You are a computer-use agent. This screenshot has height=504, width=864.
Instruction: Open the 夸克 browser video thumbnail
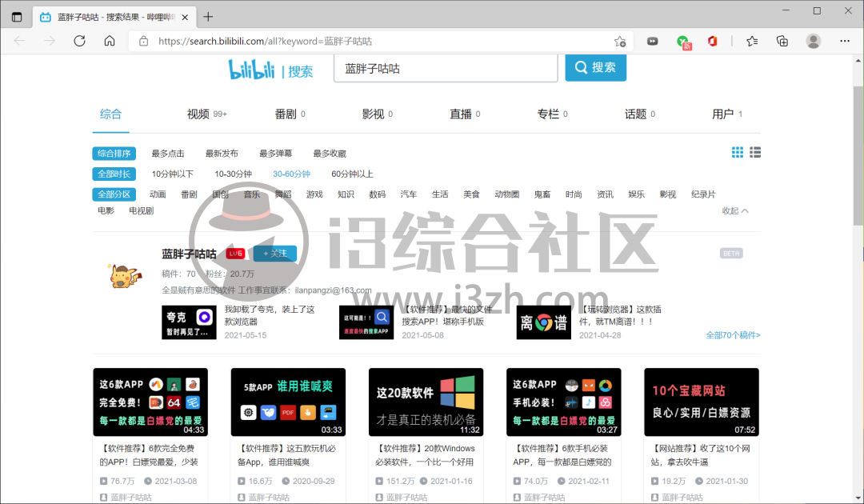click(x=189, y=322)
